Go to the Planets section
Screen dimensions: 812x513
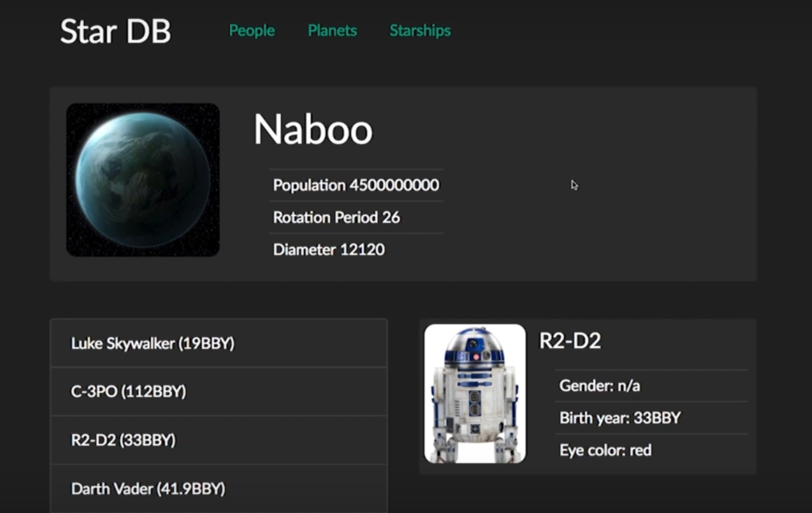tap(332, 30)
